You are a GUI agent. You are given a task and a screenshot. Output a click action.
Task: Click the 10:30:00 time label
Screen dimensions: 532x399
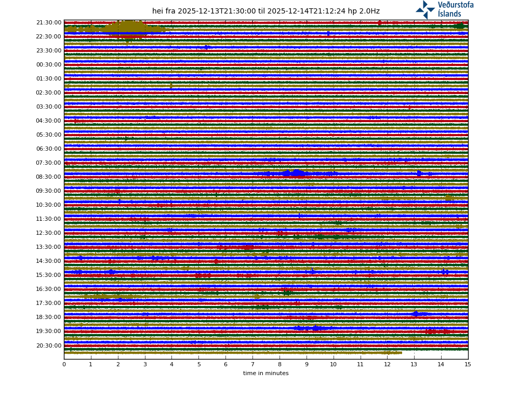coord(49,205)
